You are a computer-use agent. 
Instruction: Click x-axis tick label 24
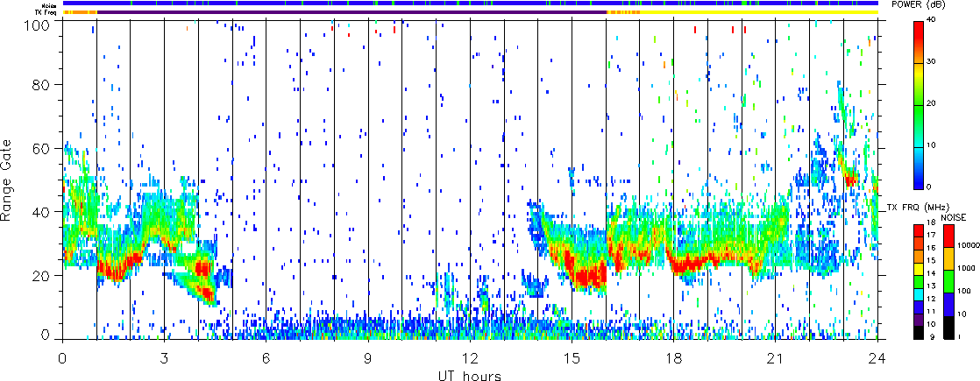[877, 360]
